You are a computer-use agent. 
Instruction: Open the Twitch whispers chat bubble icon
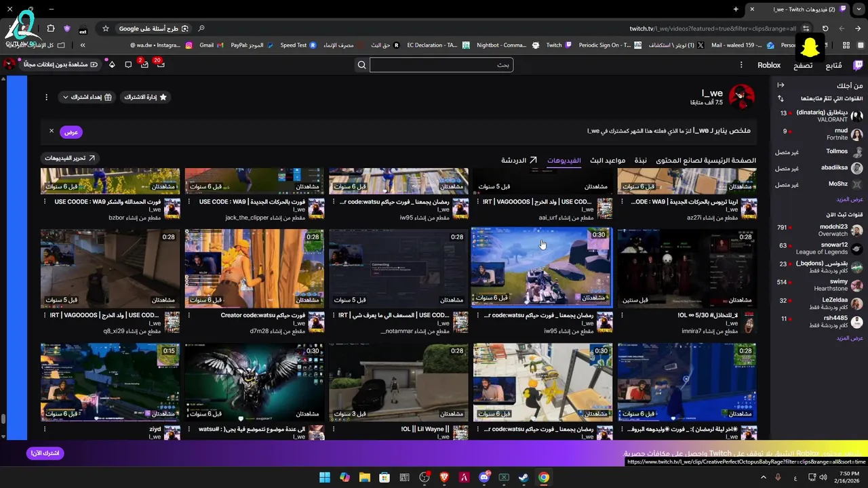tap(128, 64)
